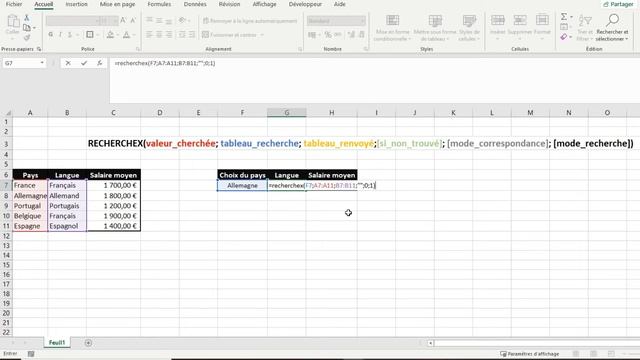640x360 pixels.
Task: Cancel formula entry with X icon
Action: coord(68,63)
